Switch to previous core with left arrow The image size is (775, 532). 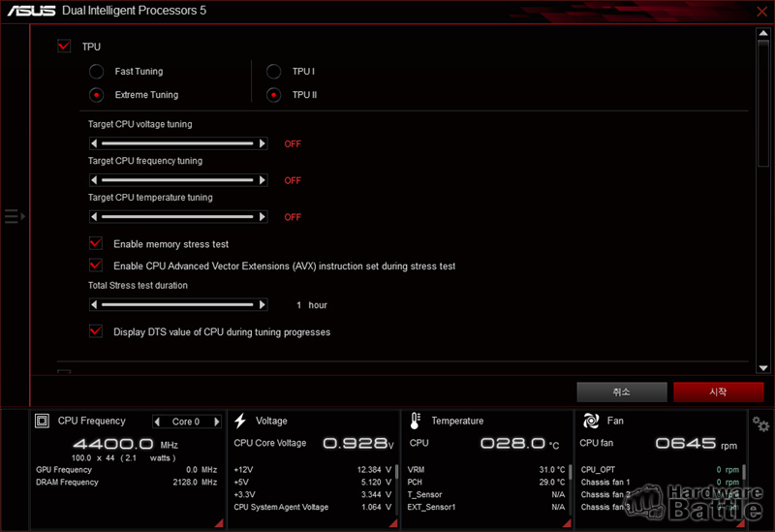tap(157, 422)
